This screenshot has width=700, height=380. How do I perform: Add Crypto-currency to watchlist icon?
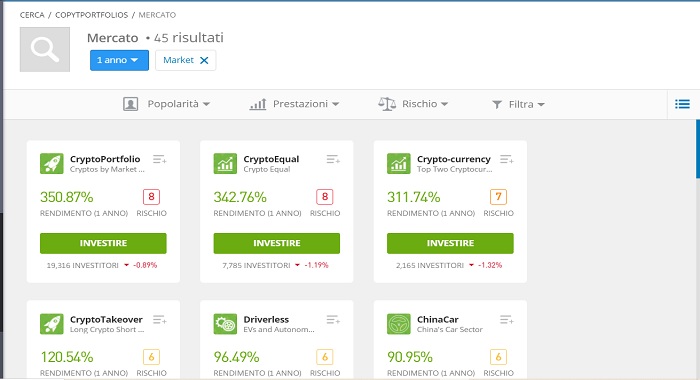(x=507, y=159)
